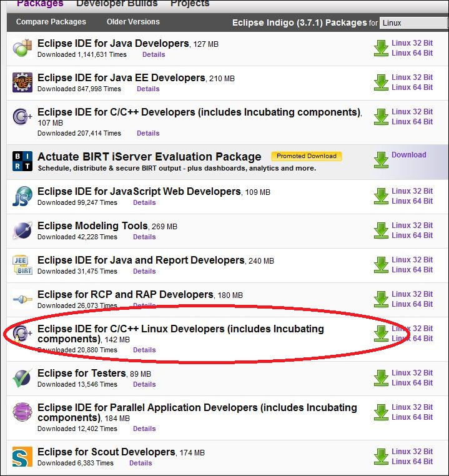Image resolution: width=449 pixels, height=476 pixels.
Task: Click green download arrow for Java and Report Developers
Action: pyautogui.click(x=381, y=264)
